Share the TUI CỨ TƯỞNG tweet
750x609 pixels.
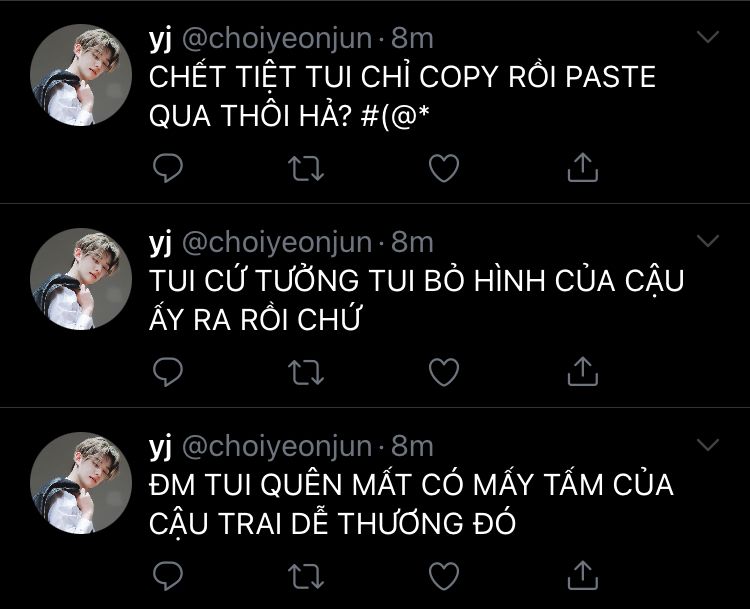click(x=583, y=371)
